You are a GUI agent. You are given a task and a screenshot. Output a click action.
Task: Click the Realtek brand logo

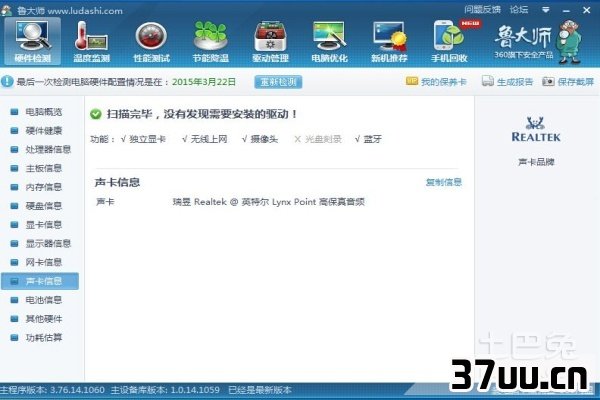(x=536, y=129)
